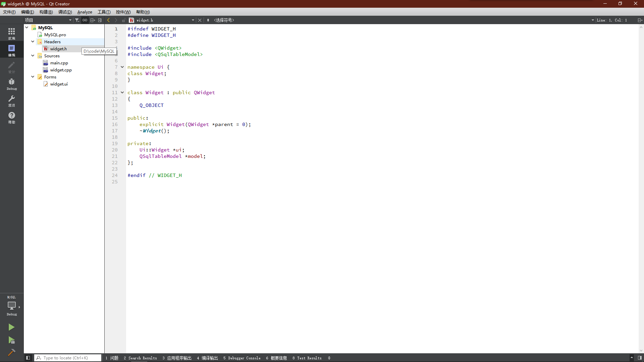The width and height of the screenshot is (644, 362).
Task: Select MySQL.pro in project tree
Action: [x=55, y=35]
